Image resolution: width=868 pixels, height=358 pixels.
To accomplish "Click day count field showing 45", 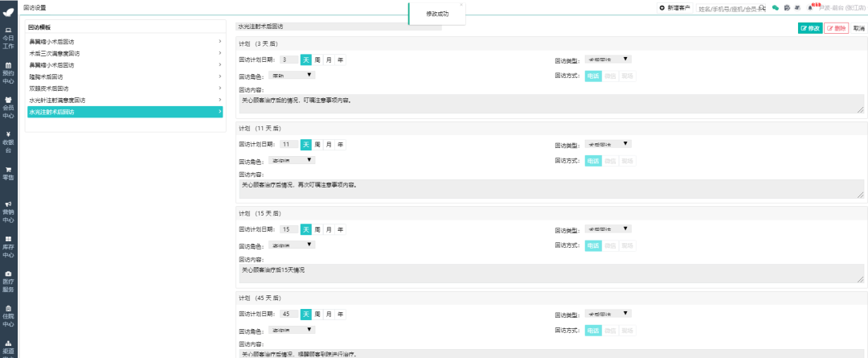I will click(289, 315).
